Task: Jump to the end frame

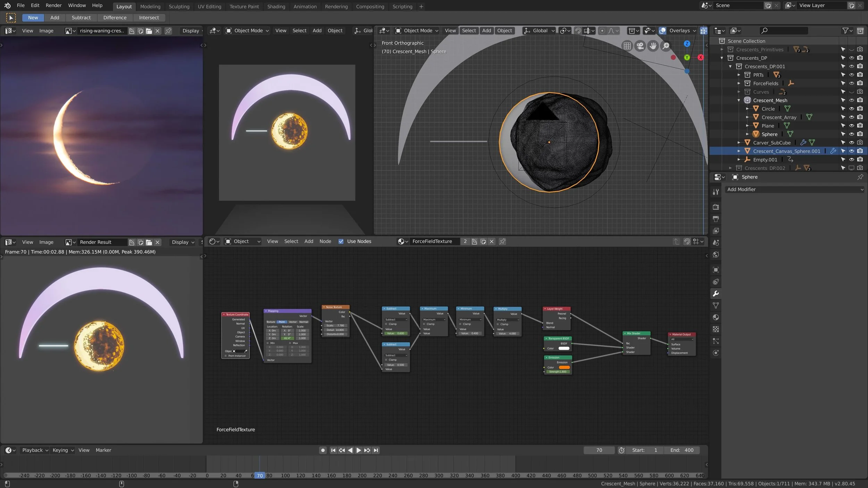Action: (376, 451)
